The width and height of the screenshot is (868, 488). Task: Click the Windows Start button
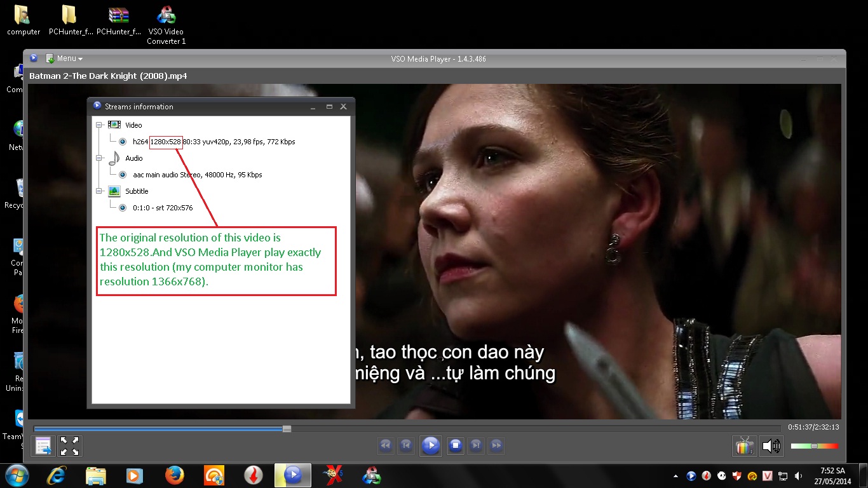[17, 475]
